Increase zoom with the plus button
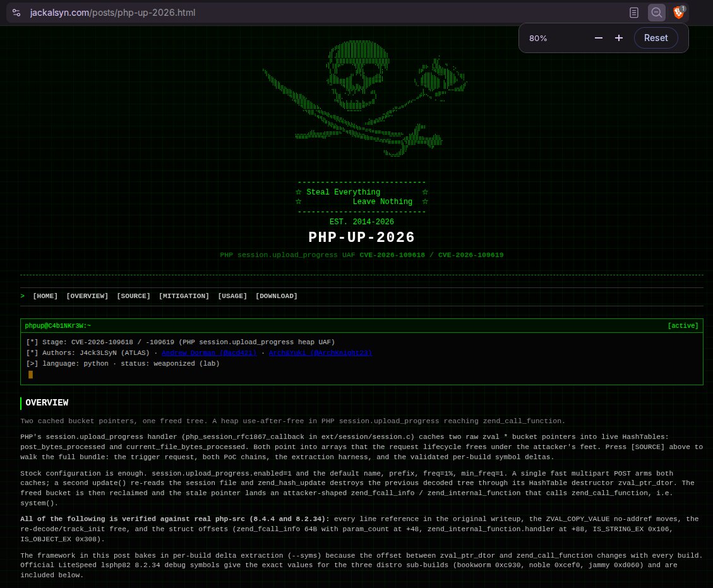 coord(619,38)
